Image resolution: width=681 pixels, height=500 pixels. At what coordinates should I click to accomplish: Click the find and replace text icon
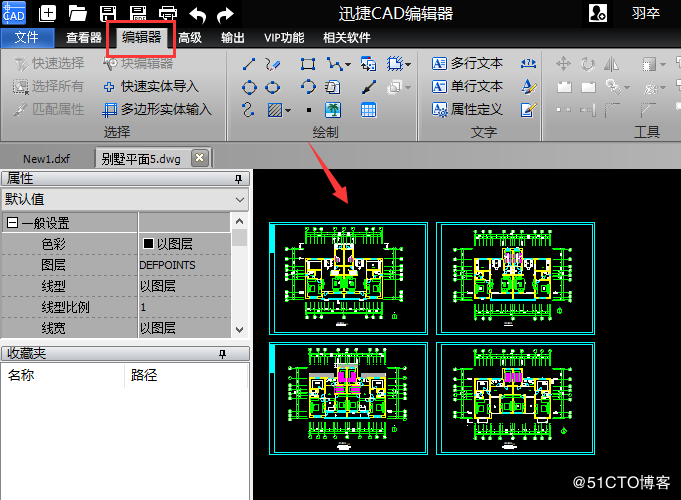point(528,64)
